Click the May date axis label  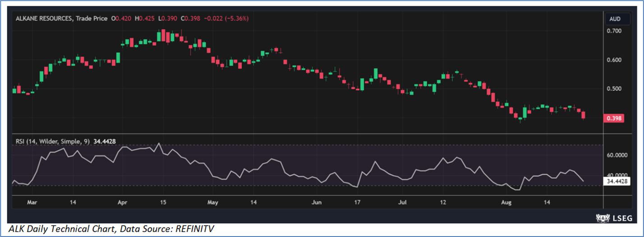coord(213,202)
